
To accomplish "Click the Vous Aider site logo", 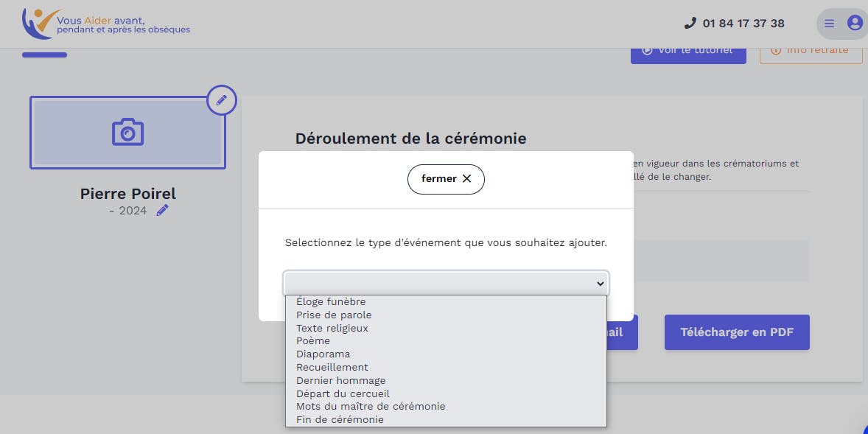I will [x=105, y=24].
